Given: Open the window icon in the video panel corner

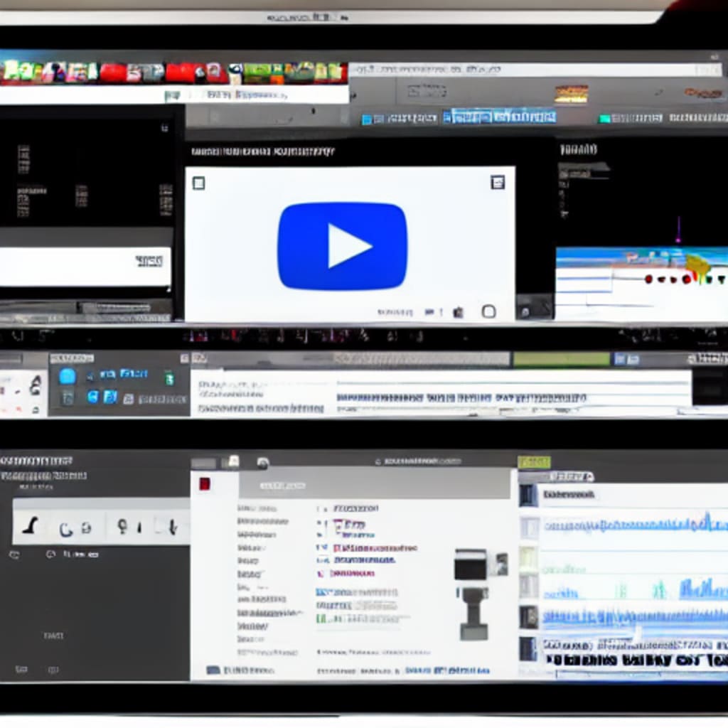Looking at the screenshot, I should [x=498, y=182].
